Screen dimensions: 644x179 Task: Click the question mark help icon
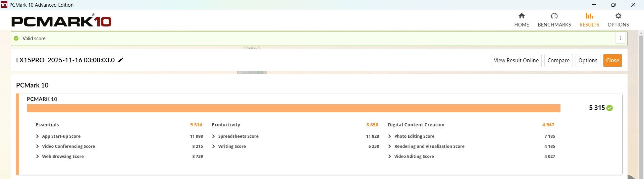click(x=620, y=39)
